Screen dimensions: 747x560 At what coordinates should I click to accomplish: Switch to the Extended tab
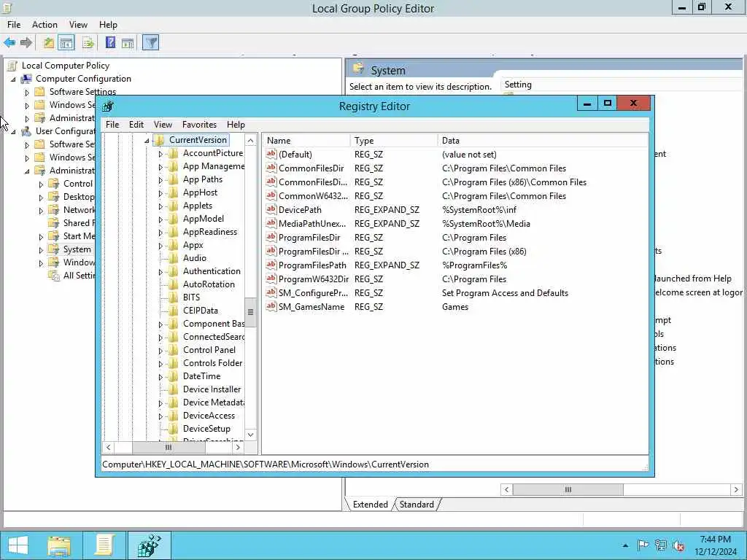click(x=370, y=505)
